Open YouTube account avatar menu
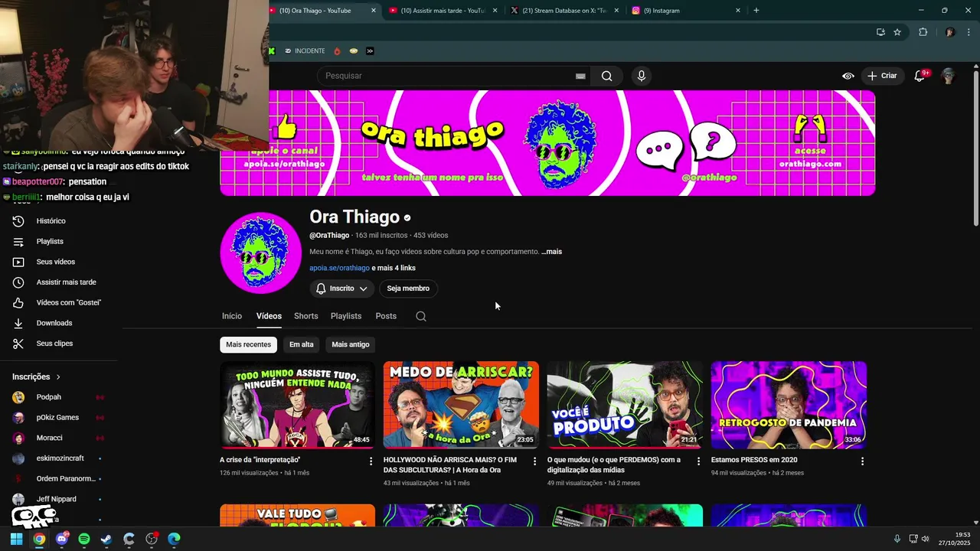 948,76
